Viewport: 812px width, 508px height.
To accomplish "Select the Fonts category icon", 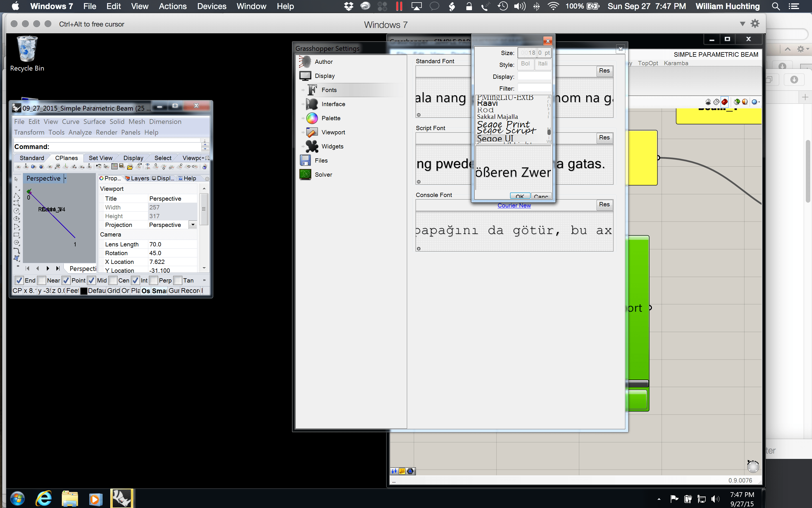I will tap(312, 90).
